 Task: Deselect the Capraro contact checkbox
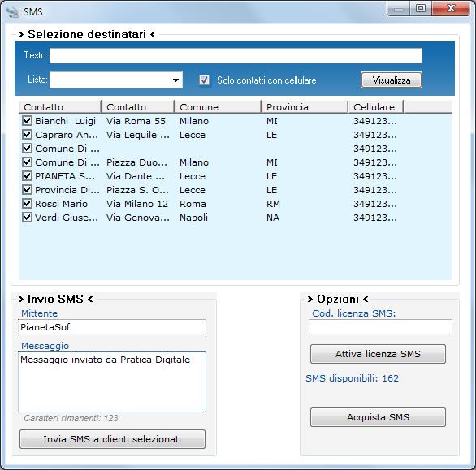27,135
